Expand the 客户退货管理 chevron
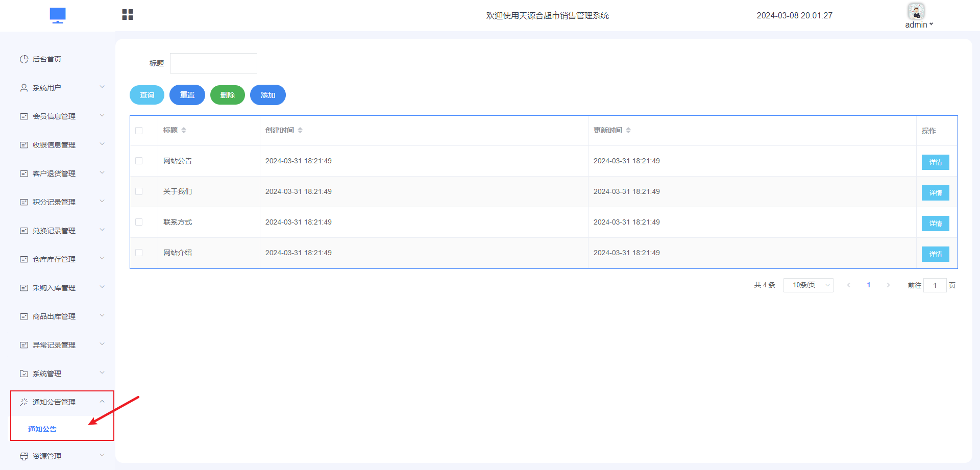The height and width of the screenshot is (470, 980). [x=102, y=172]
